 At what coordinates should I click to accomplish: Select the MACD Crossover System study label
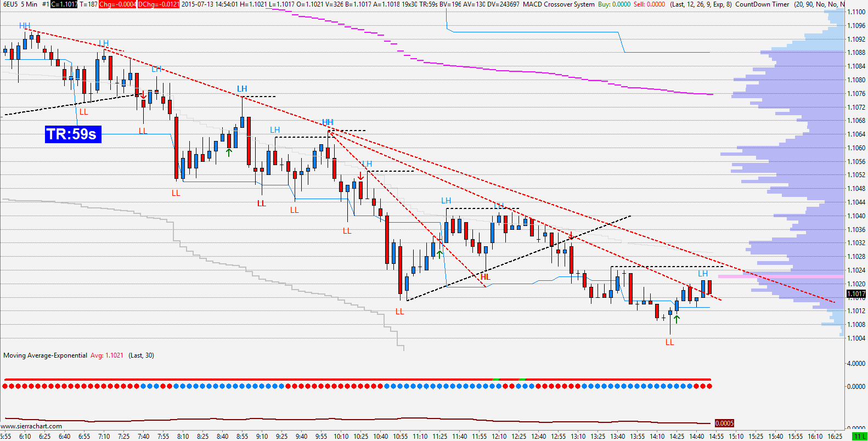559,4
